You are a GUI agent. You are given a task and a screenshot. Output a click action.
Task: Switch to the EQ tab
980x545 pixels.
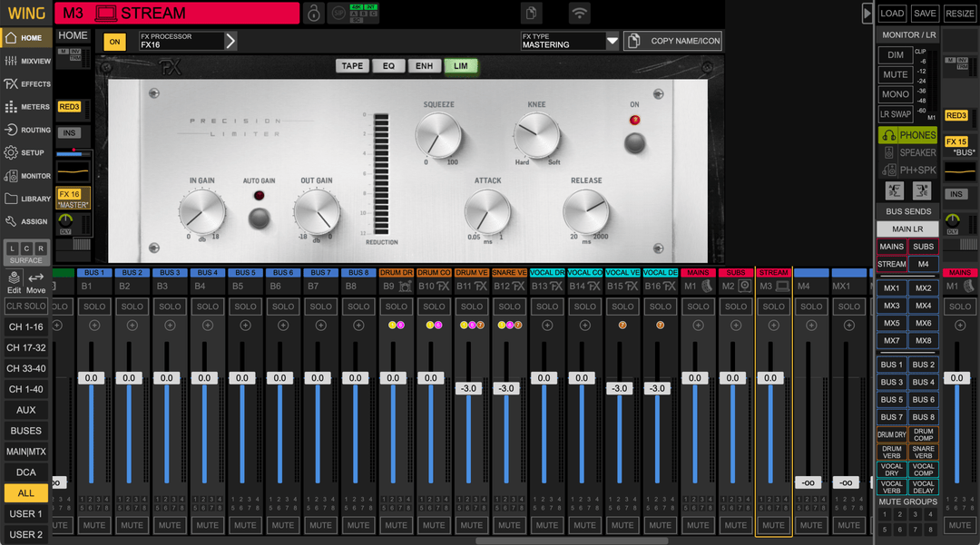coord(388,66)
